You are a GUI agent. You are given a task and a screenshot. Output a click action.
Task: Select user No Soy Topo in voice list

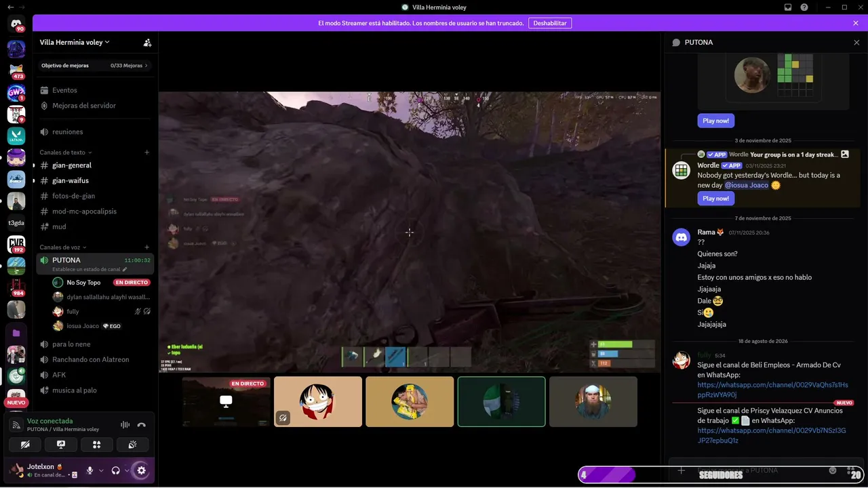coord(102,283)
